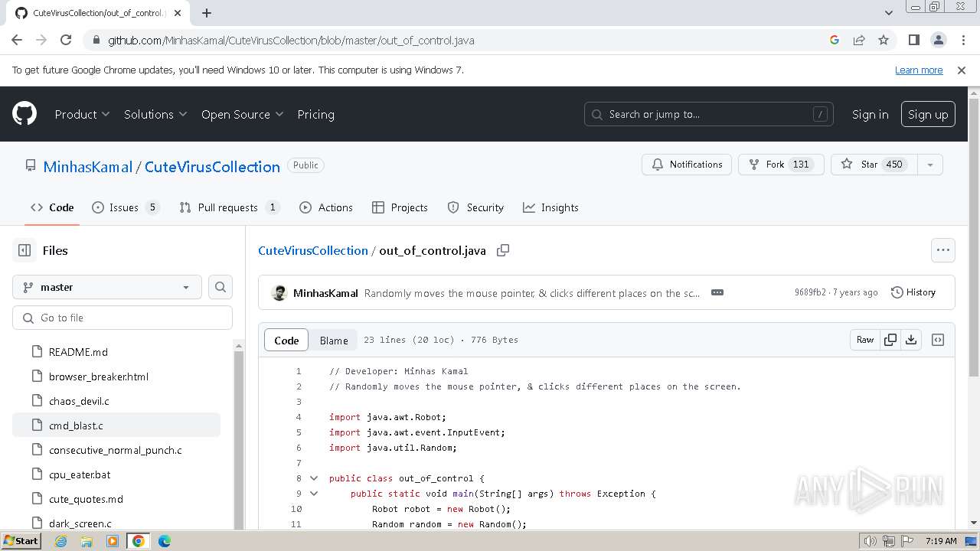Click the Sign up button
The height and width of the screenshot is (551, 980).
[928, 114]
